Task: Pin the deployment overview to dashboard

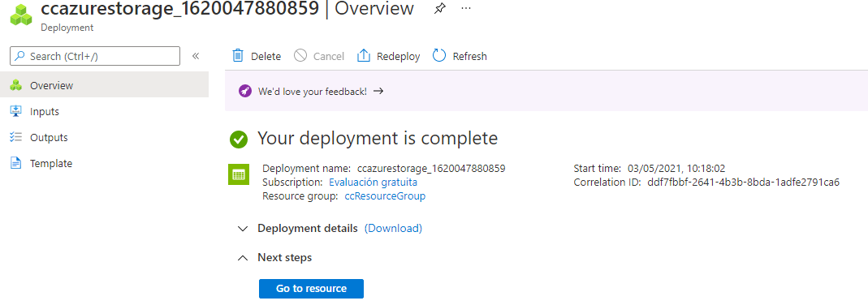Action: click(x=439, y=9)
